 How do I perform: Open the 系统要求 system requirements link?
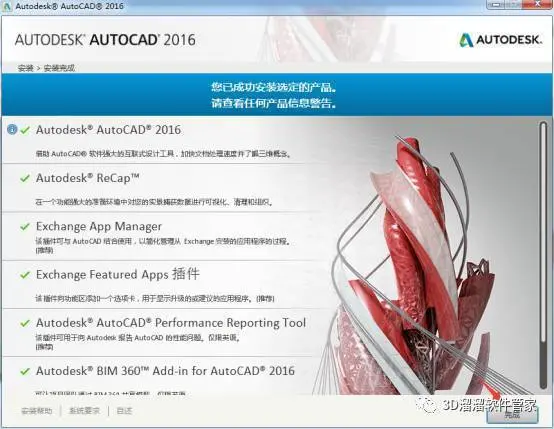point(84,411)
